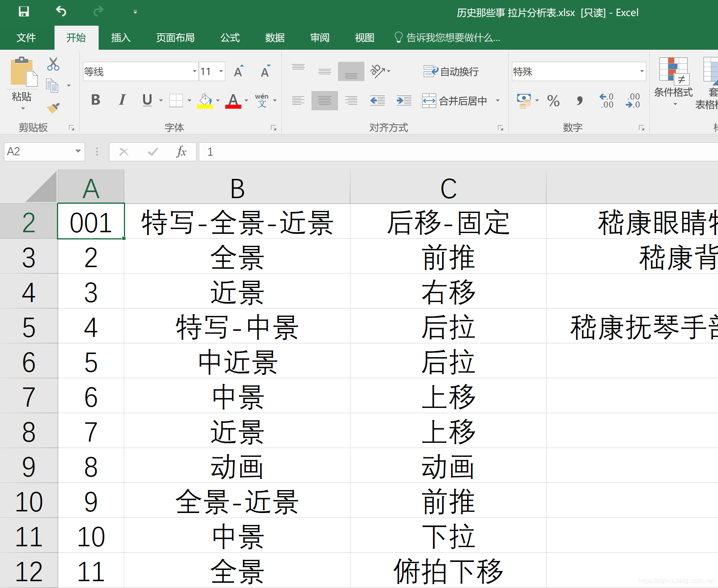Open the 对齐方式 dialog launcher

[x=500, y=128]
